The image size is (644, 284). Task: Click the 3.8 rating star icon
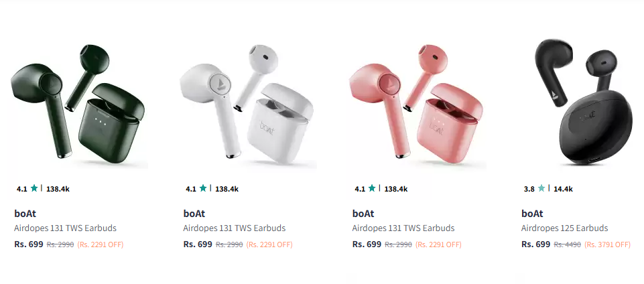(x=541, y=188)
